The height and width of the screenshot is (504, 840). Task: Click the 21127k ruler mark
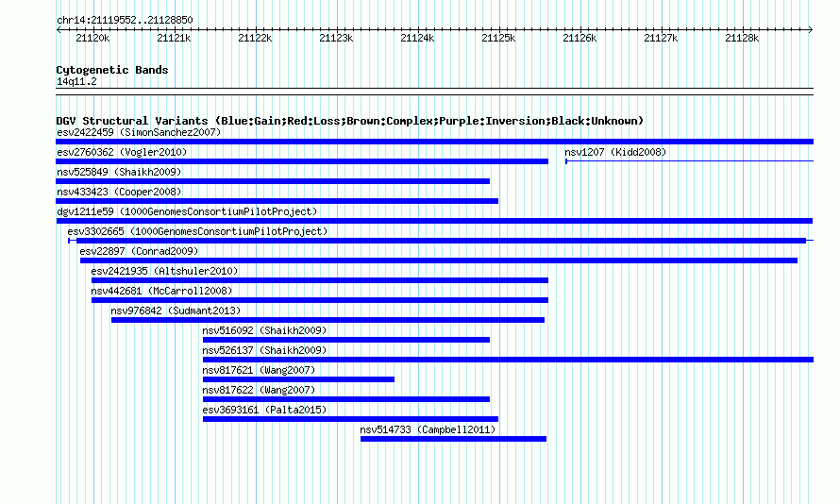point(661,38)
